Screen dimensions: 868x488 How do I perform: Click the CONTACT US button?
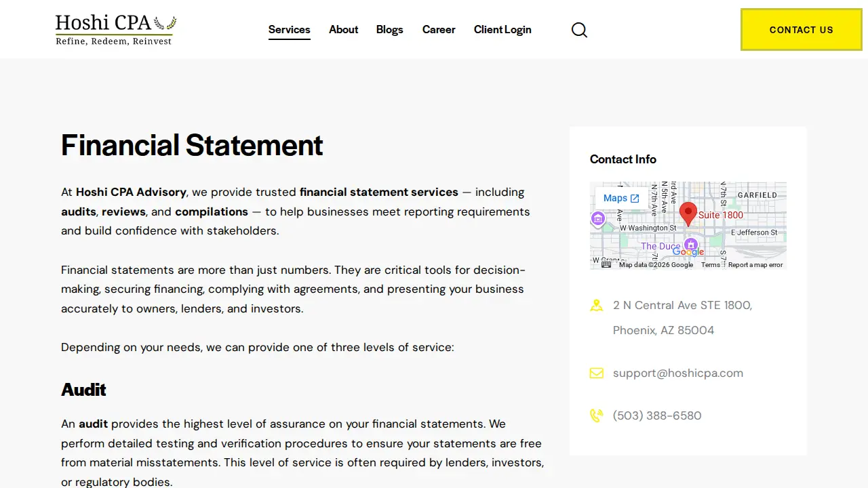pos(802,30)
